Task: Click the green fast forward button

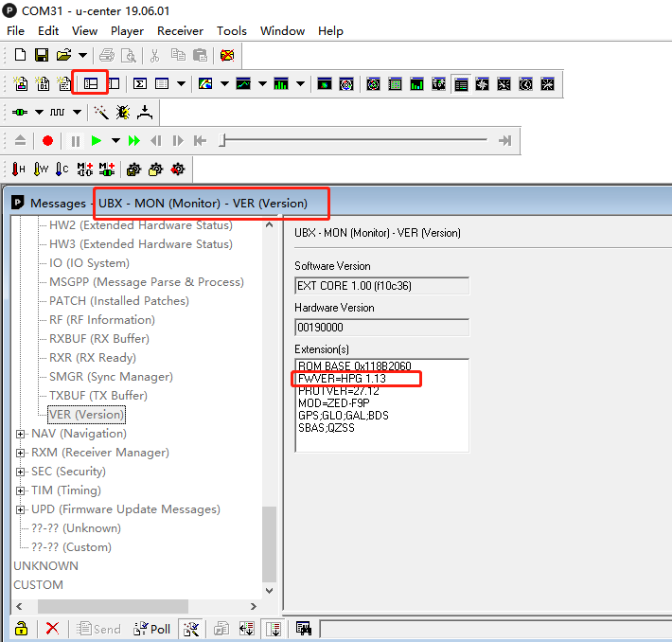Action: (x=134, y=141)
